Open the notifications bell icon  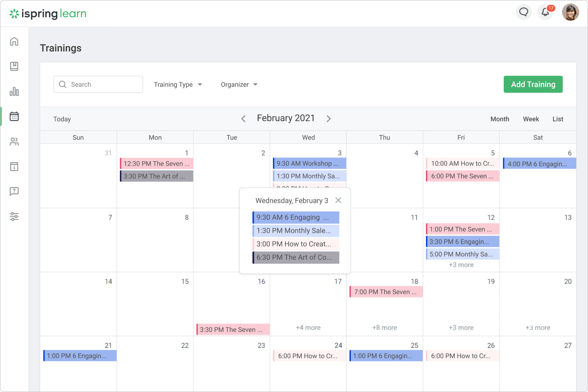pyautogui.click(x=545, y=12)
